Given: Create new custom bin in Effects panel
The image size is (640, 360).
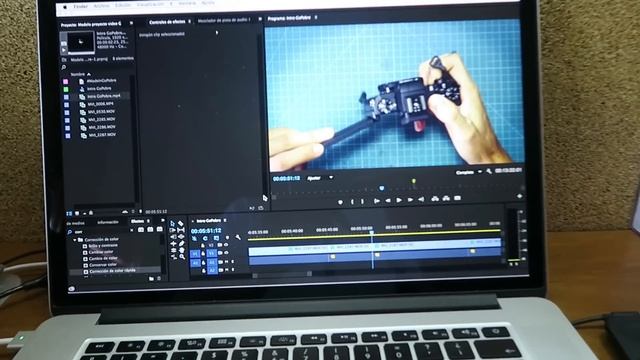Looking at the screenshot, I should click(x=151, y=279).
